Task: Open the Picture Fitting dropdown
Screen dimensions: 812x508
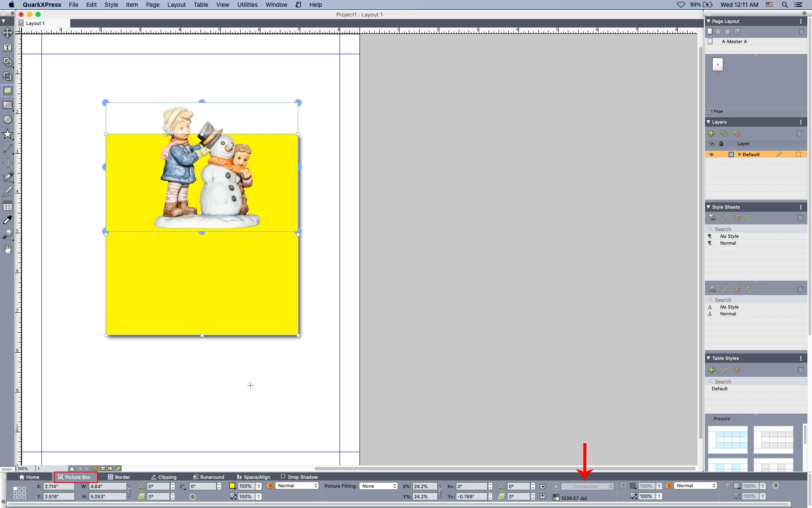Action: [379, 486]
